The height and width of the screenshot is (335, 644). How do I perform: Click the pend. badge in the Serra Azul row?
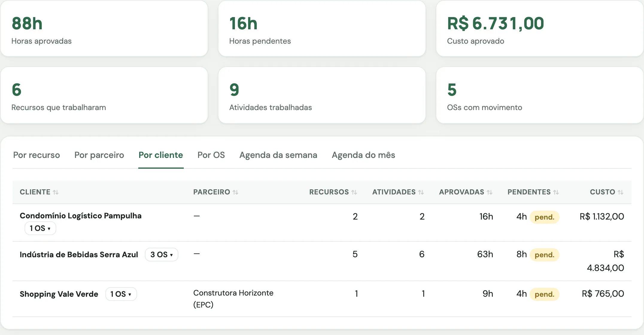[544, 255]
